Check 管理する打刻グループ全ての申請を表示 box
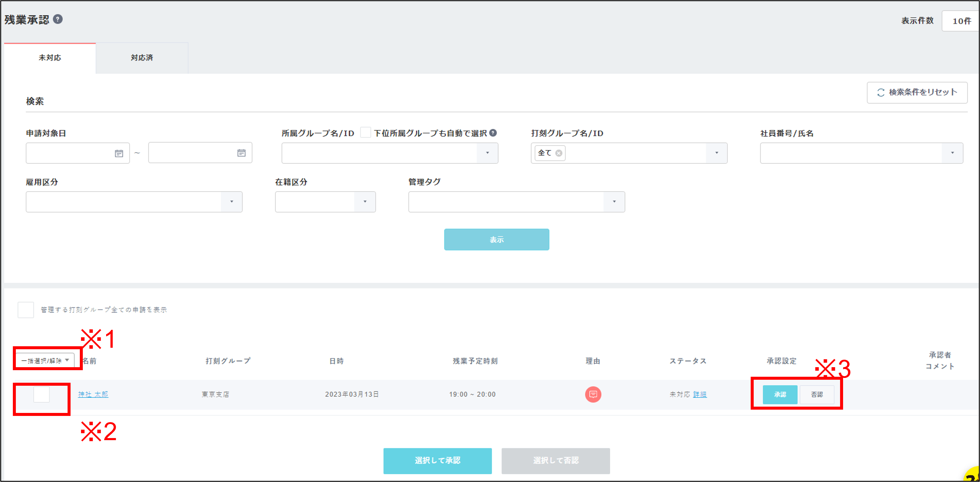 point(26,310)
